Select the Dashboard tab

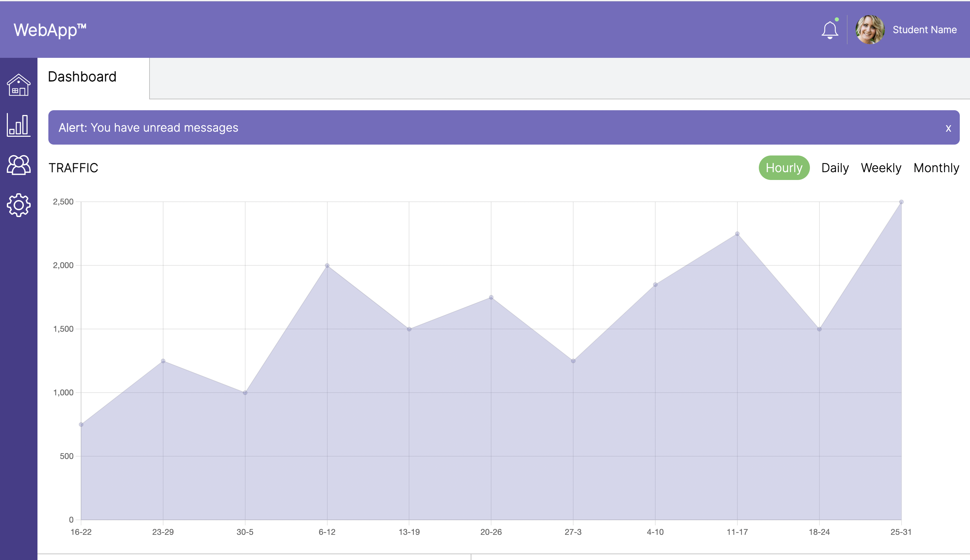[82, 77]
